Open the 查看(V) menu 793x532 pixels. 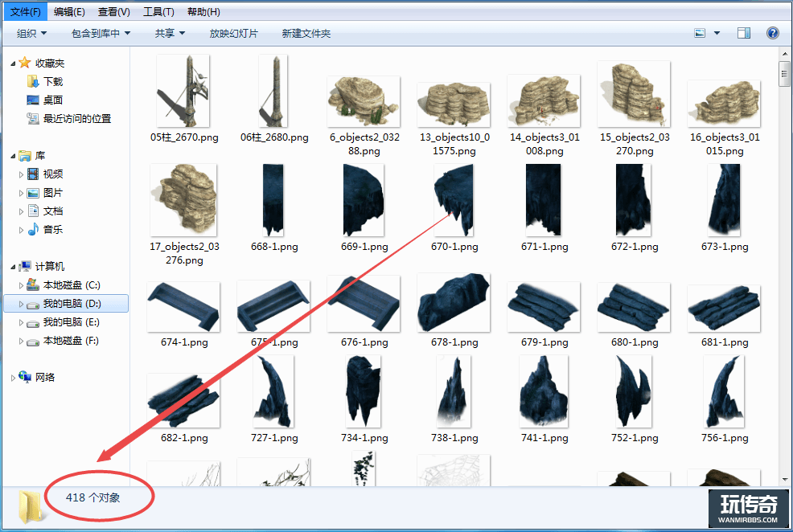[x=113, y=11]
